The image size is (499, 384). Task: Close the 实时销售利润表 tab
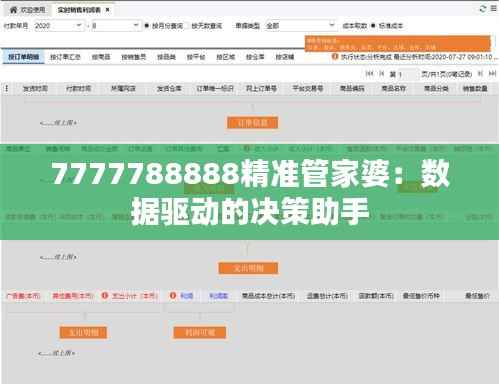point(107,10)
